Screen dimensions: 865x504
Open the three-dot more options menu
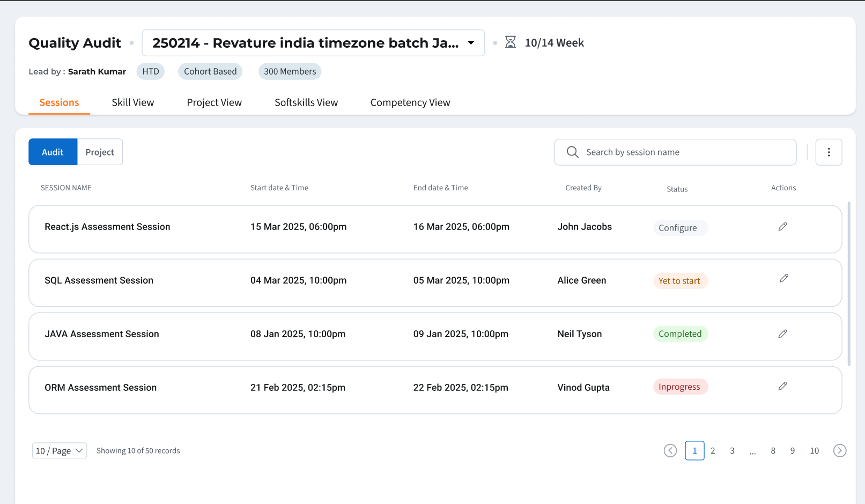(829, 152)
